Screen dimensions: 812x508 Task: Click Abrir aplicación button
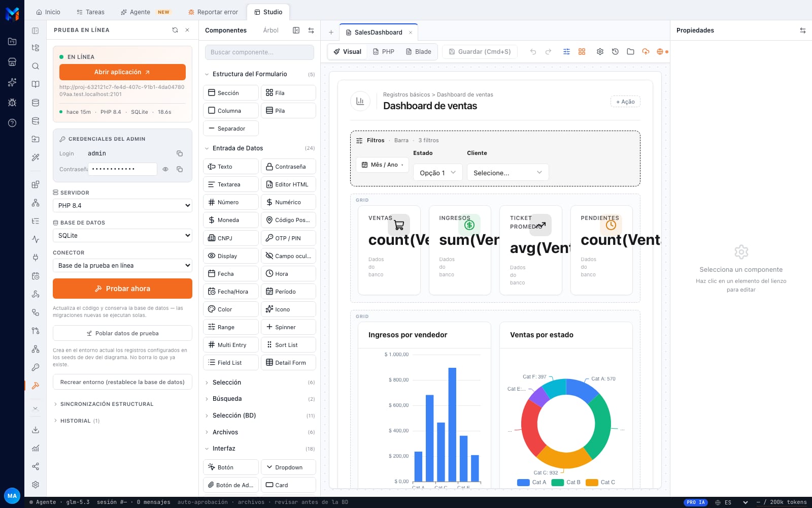[x=122, y=72]
